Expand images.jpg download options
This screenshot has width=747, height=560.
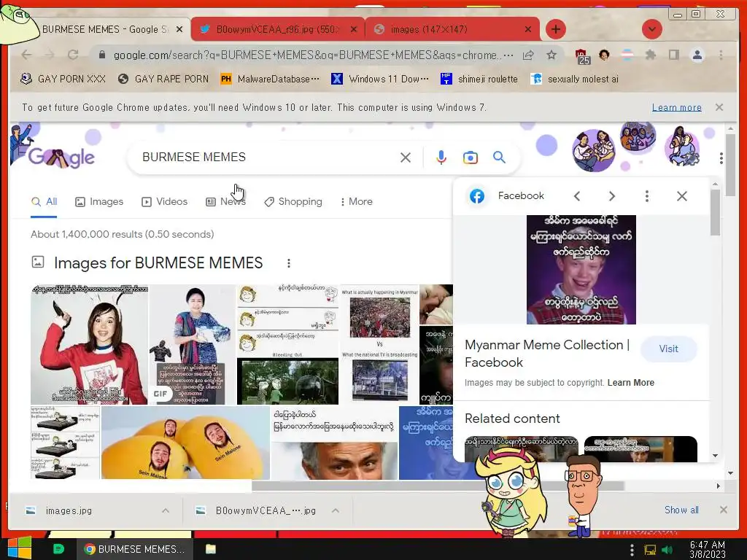click(166, 510)
